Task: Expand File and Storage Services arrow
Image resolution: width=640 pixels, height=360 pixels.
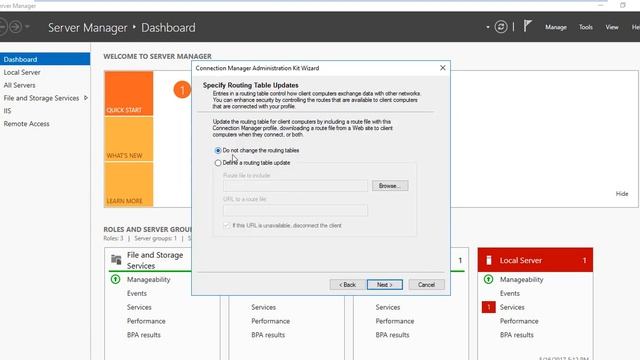Action: coord(86,98)
